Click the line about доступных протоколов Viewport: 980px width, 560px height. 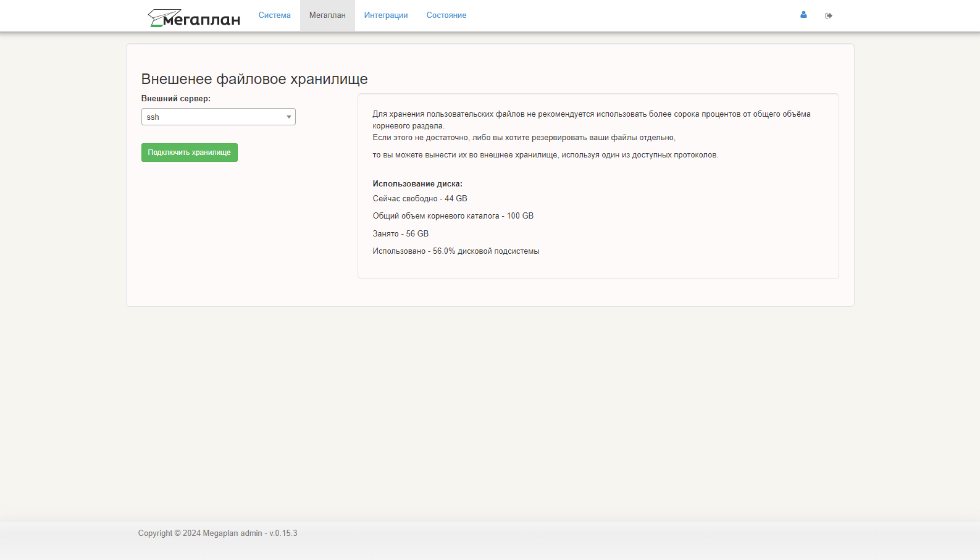(x=546, y=155)
